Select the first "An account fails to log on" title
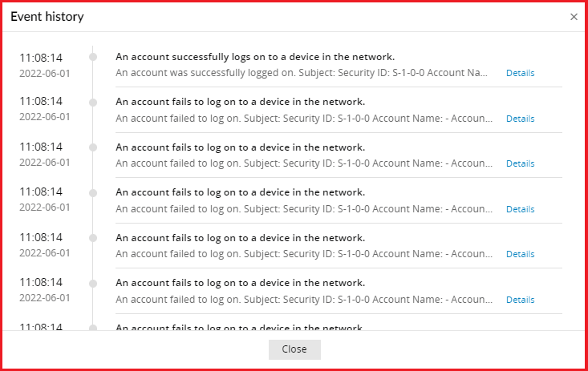 tap(240, 102)
